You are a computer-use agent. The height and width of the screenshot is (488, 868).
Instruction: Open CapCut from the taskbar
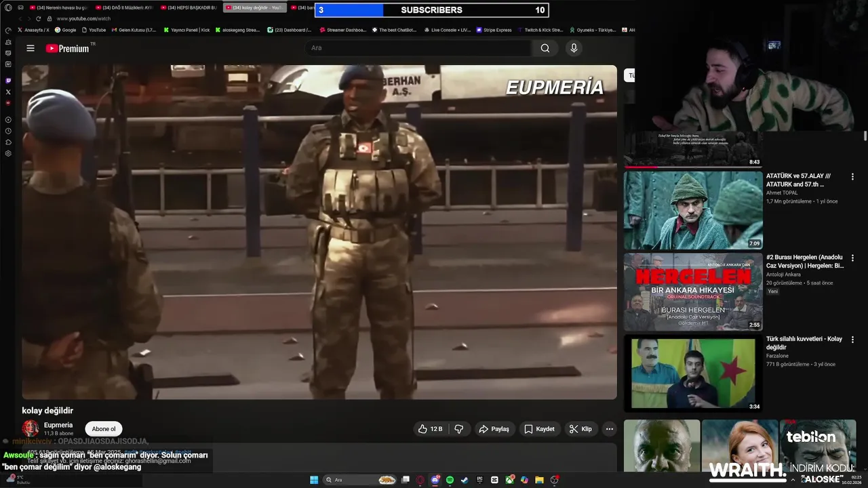[494, 480]
